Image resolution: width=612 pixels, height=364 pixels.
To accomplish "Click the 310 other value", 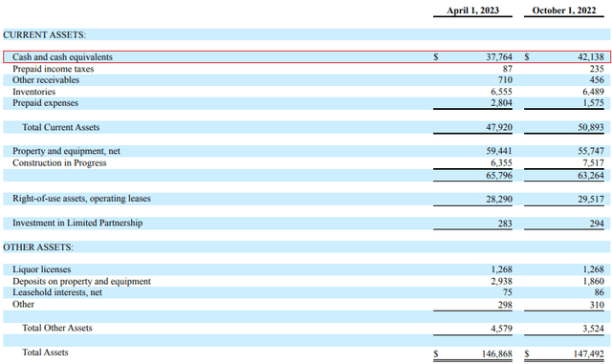I will [x=597, y=305].
